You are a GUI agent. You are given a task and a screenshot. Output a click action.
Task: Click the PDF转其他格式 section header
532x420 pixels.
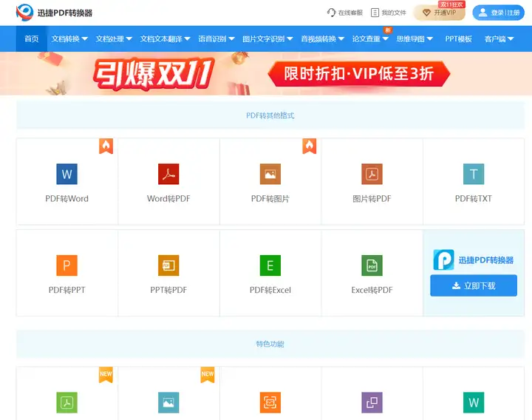point(270,115)
